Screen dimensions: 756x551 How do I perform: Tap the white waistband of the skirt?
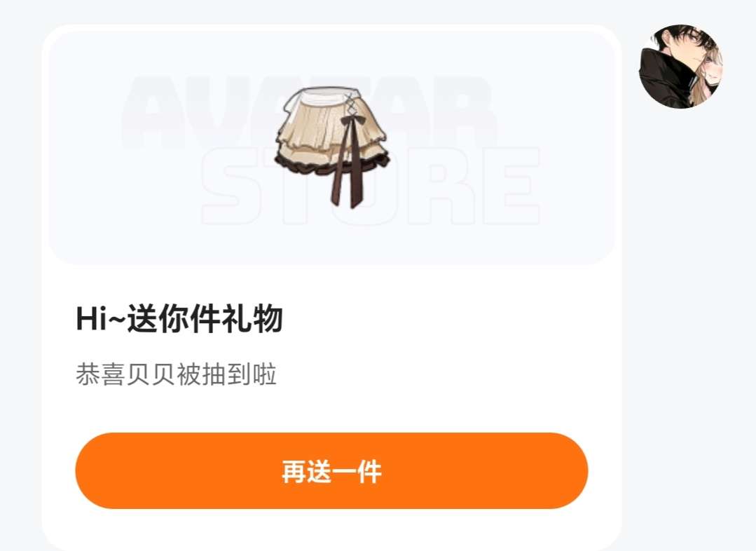[322, 95]
